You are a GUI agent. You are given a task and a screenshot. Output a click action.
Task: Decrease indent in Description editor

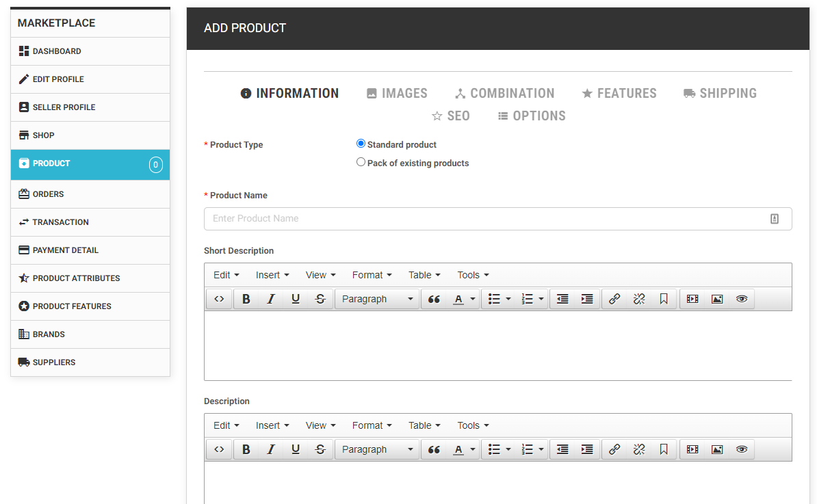click(562, 449)
